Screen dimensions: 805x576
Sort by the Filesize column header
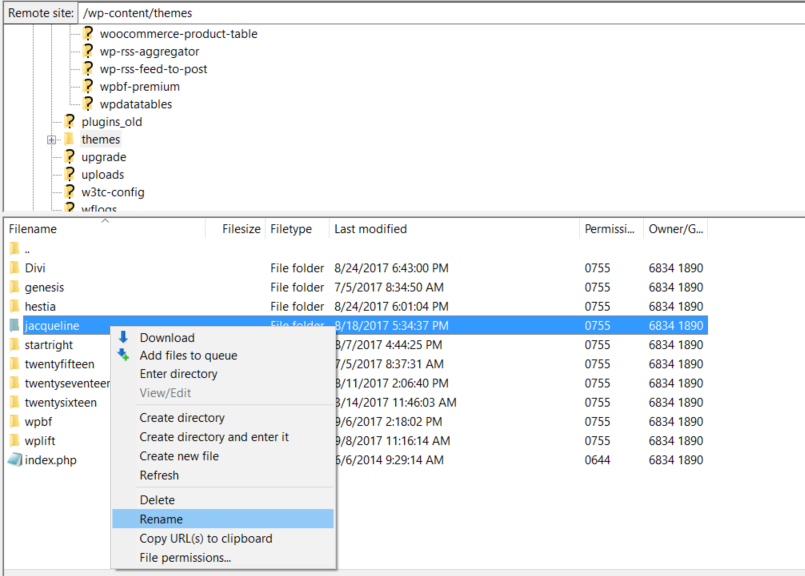click(236, 229)
